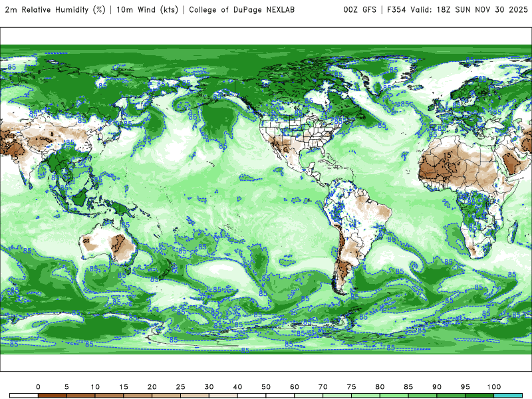The height and width of the screenshot is (399, 532).
Task: Click the "15" contour label over the Sahara
Action: pyautogui.click(x=448, y=155)
